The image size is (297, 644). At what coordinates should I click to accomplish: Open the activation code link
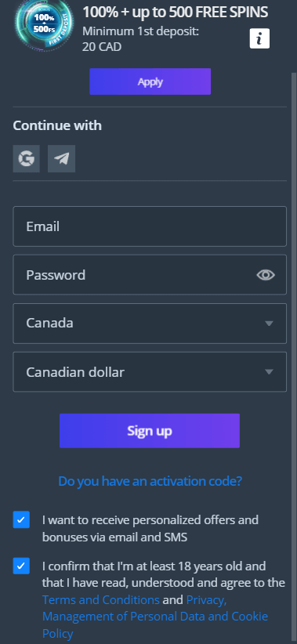[150, 480]
